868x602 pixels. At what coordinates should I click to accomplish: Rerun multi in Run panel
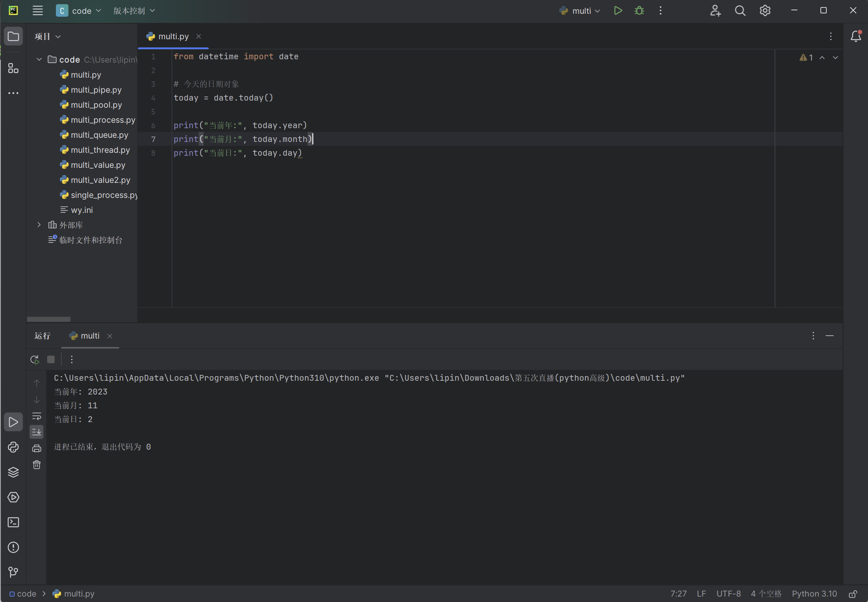click(35, 359)
